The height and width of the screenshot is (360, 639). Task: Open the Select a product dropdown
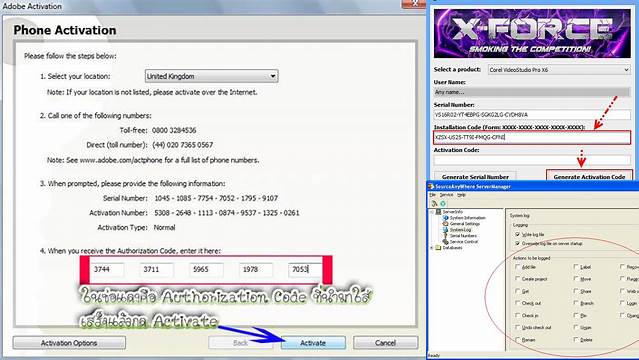[x=559, y=70]
